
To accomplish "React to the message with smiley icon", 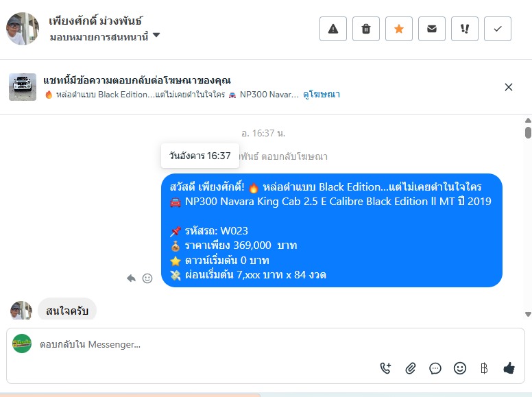I will point(147,278).
